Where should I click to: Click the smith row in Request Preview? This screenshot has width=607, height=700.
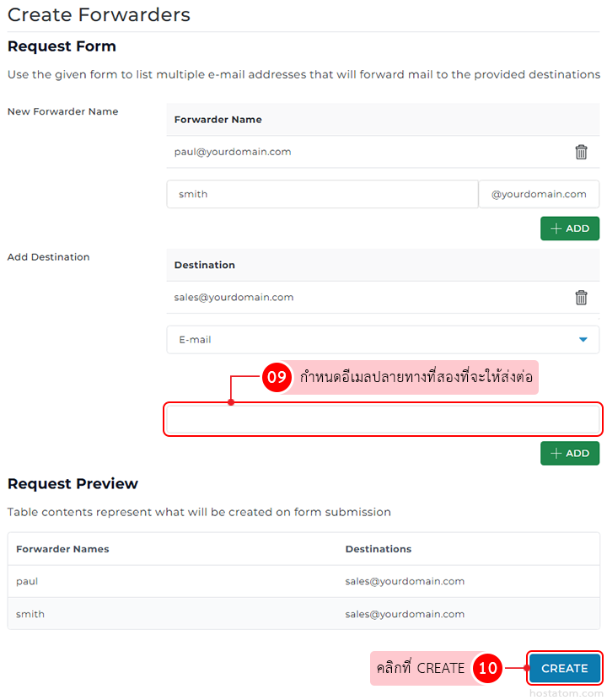point(30,614)
